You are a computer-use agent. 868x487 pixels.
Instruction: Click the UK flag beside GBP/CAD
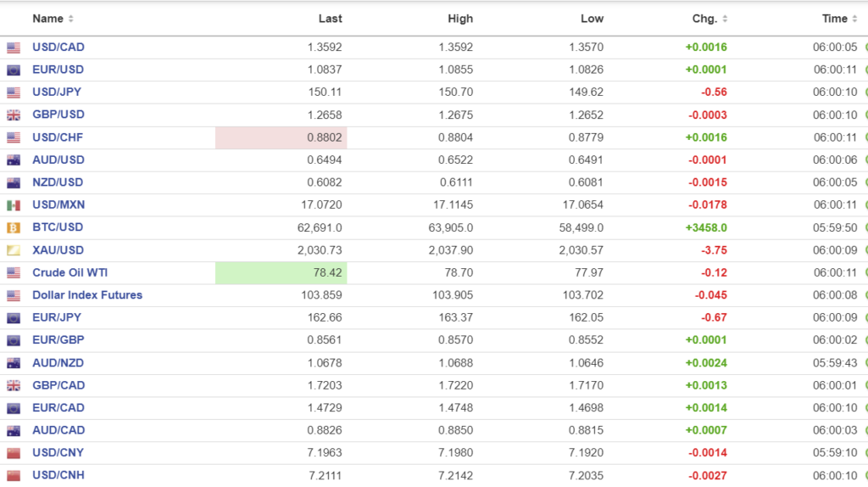click(14, 386)
